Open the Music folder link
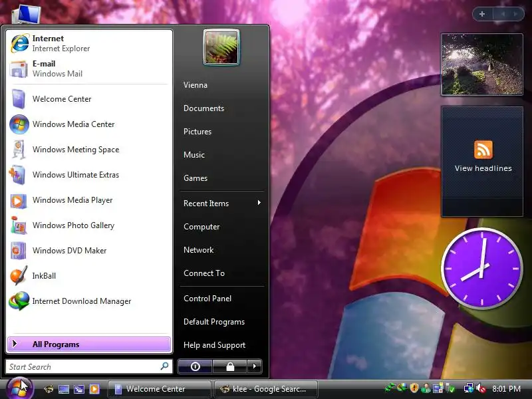Viewport: 532px width, 399px height. tap(221, 155)
